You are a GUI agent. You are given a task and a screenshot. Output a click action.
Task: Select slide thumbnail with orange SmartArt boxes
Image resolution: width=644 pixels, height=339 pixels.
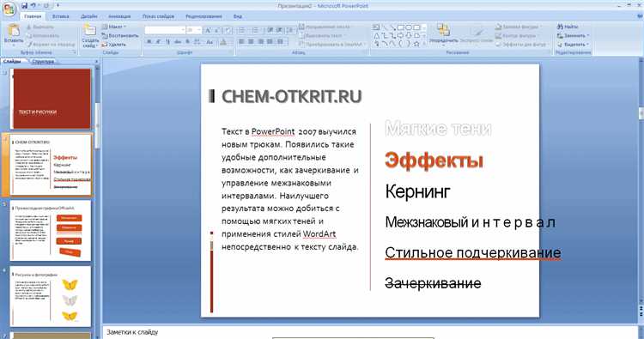point(50,231)
